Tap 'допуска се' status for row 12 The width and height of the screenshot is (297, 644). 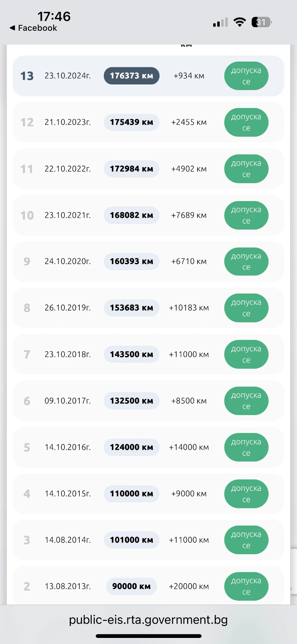coord(246,122)
